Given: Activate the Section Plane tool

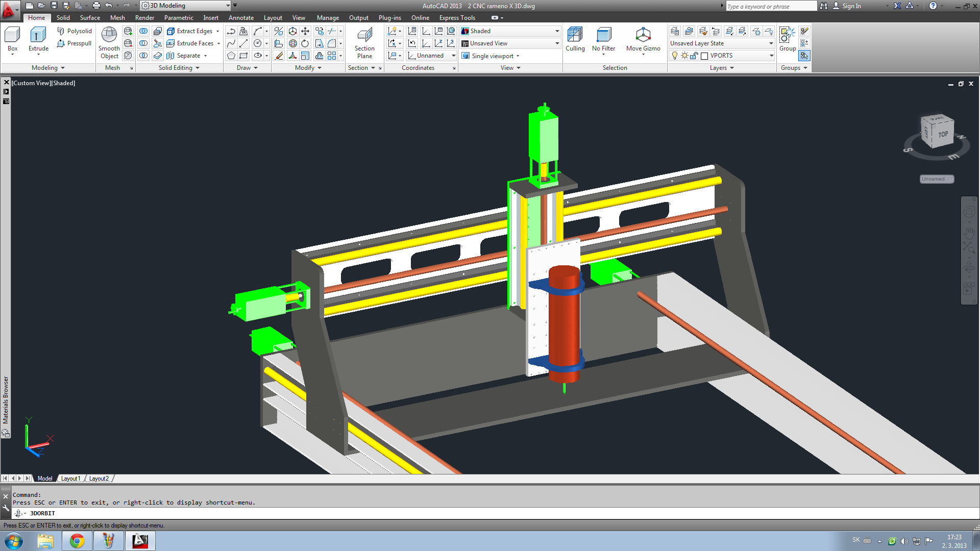Looking at the screenshot, I should [x=364, y=37].
